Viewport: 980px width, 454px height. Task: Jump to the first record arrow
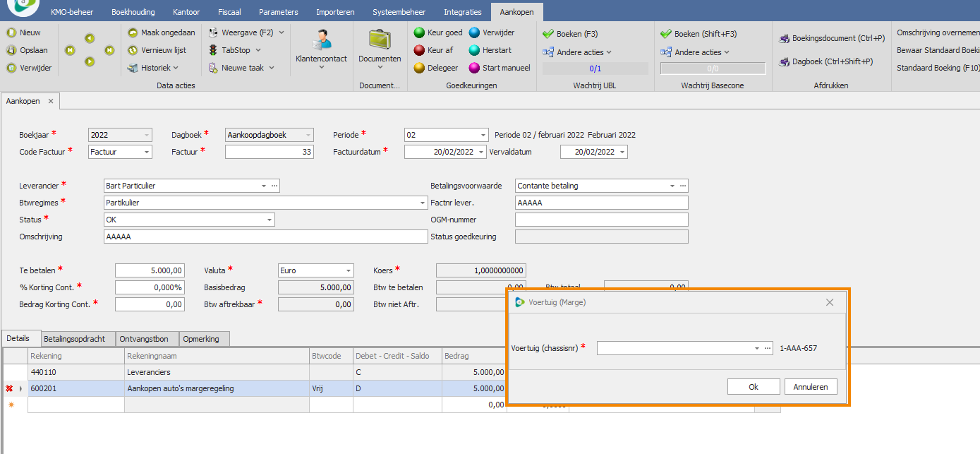click(x=70, y=50)
